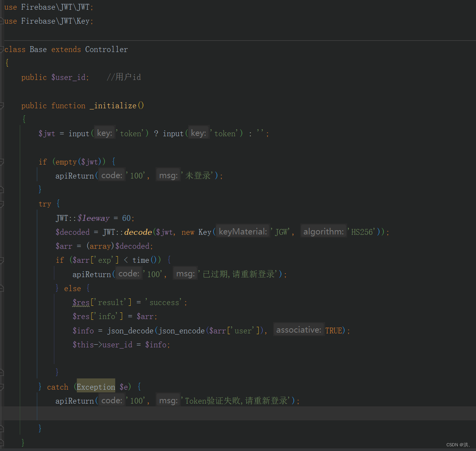Collapse the if (empty($jwt)) block arrow

(2, 161)
